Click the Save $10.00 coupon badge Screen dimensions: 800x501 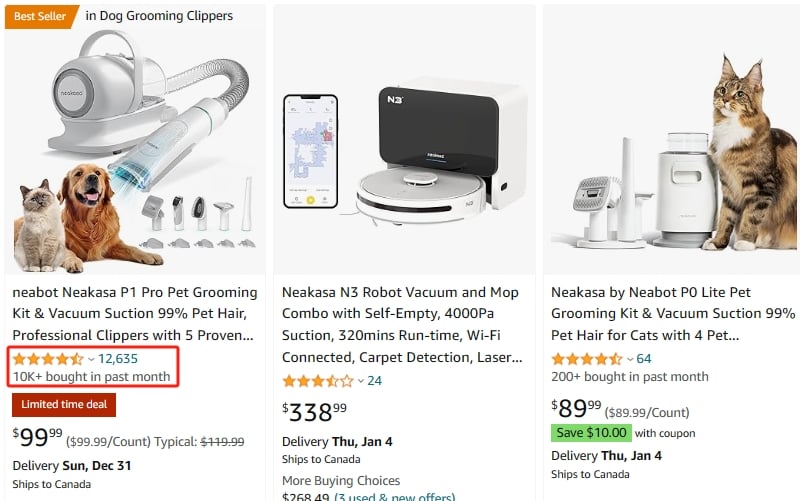tap(591, 433)
